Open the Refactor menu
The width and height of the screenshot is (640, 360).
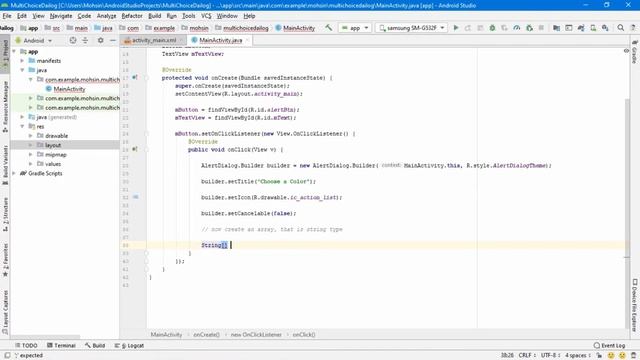(x=132, y=16)
